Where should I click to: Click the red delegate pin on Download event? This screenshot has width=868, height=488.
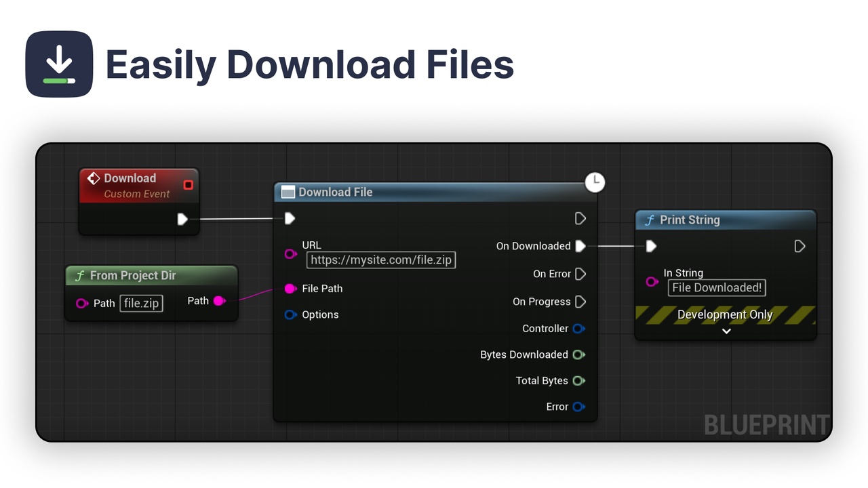(x=189, y=184)
